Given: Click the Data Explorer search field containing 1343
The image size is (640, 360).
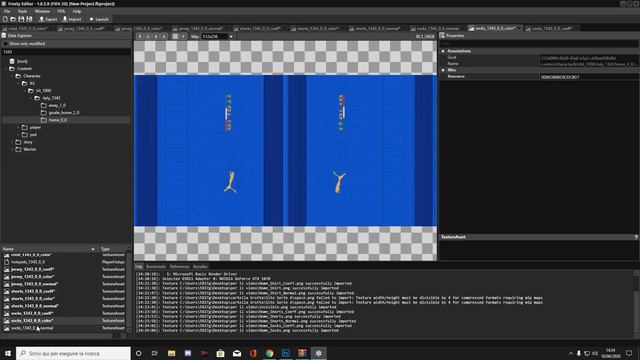Looking at the screenshot, I should [x=66, y=52].
